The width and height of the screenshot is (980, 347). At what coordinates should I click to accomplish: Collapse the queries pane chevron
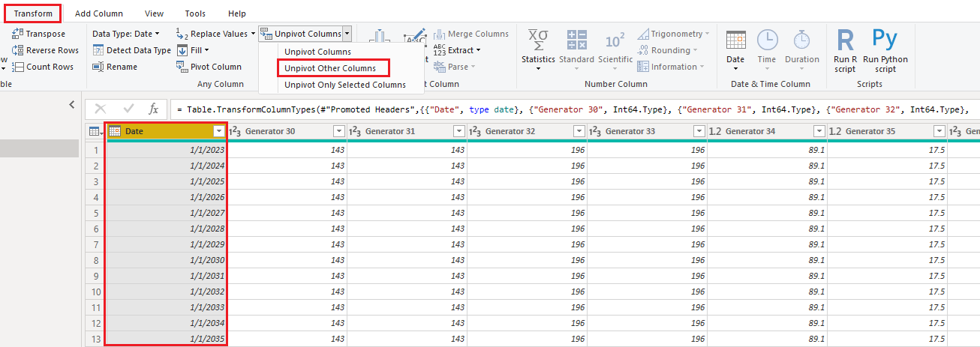(x=72, y=104)
